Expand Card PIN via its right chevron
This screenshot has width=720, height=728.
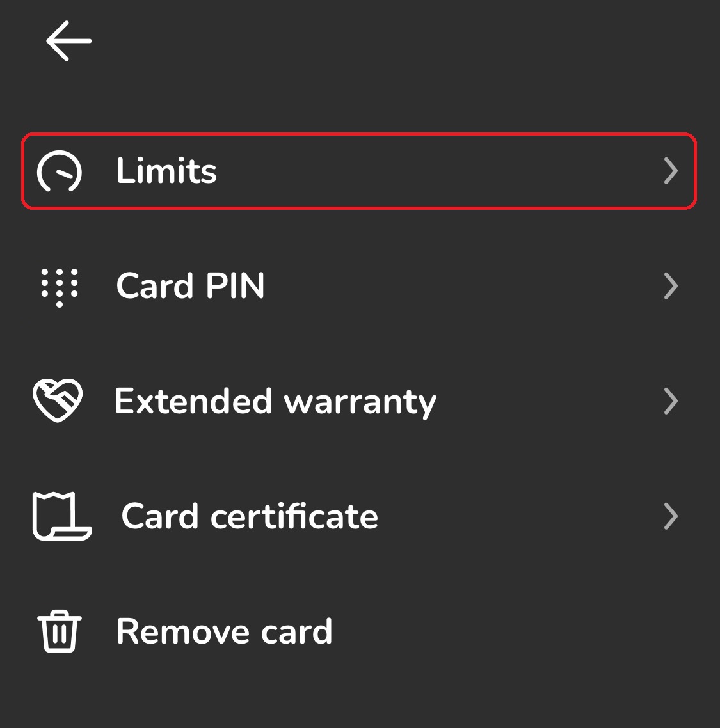coord(671,286)
